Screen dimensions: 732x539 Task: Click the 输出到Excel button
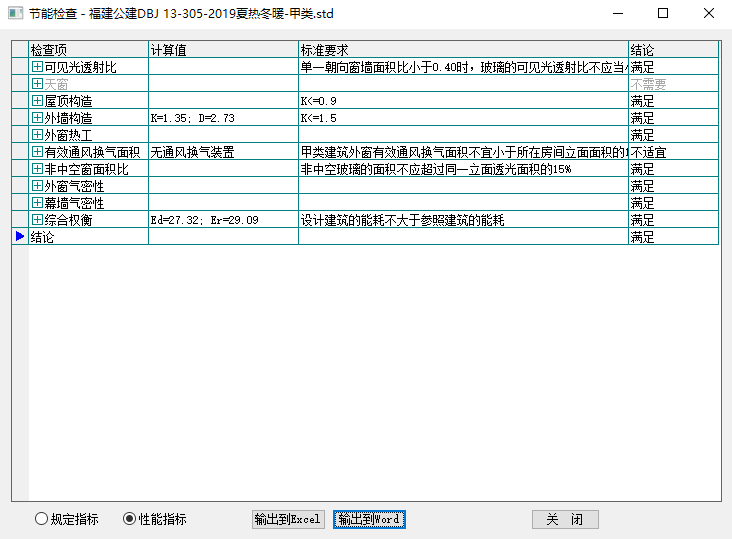[x=287, y=519]
